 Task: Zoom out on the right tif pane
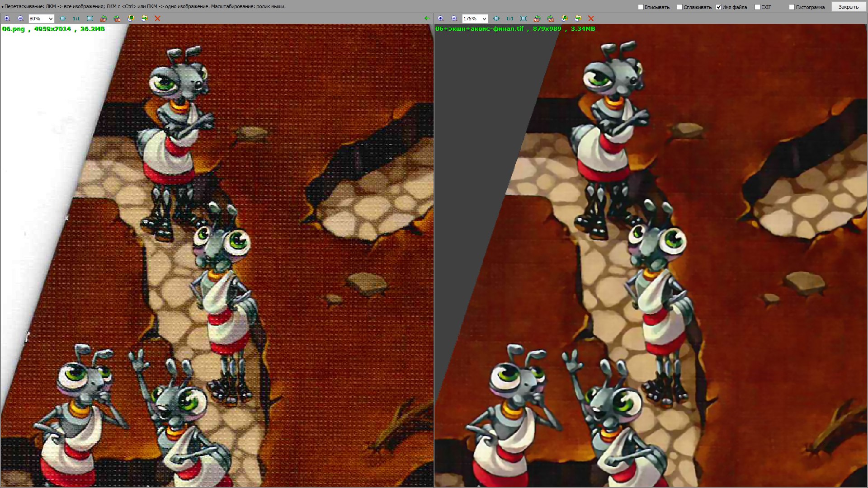[x=454, y=19]
